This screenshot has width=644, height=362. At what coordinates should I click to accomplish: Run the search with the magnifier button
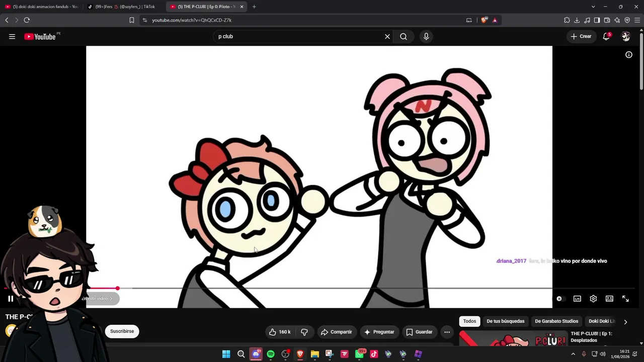click(x=404, y=36)
